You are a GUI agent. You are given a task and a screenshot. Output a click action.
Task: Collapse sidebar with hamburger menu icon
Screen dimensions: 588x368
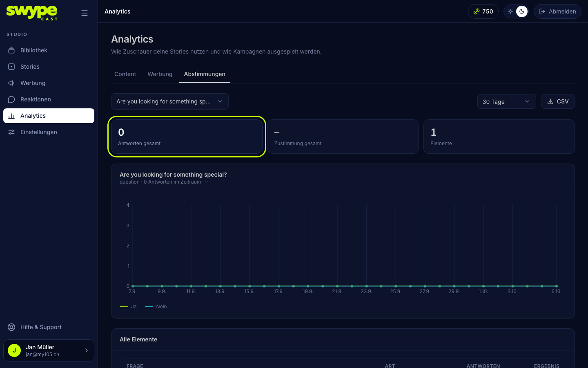85,13
